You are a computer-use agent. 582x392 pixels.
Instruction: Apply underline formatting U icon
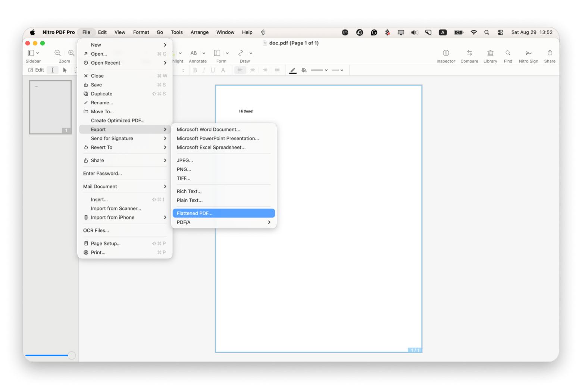(x=213, y=70)
